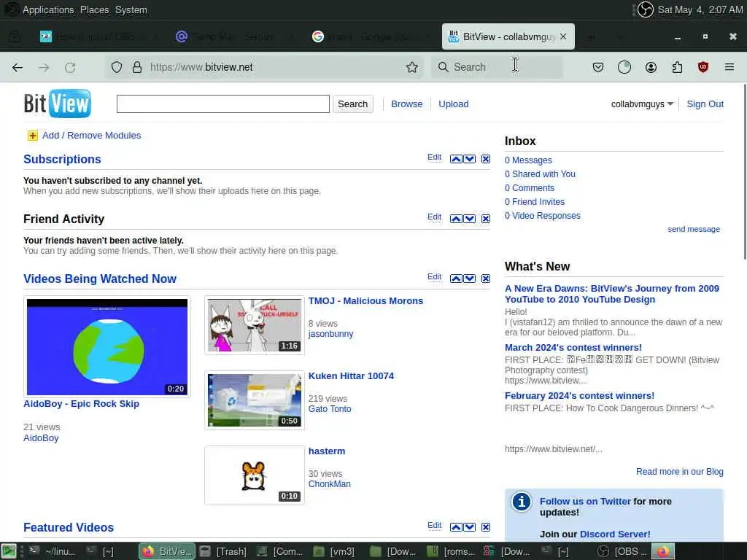The image size is (747, 560).
Task: Switch to [vm3] taskbar window
Action: pos(336,551)
